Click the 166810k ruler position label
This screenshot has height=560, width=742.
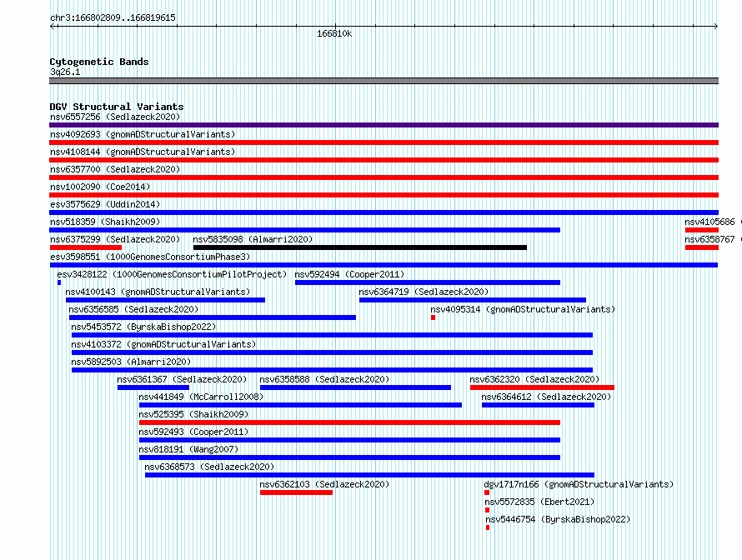[x=334, y=33]
